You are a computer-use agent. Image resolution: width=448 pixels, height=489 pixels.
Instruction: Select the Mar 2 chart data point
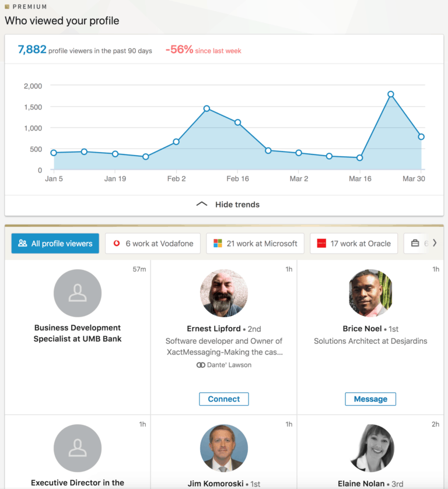coord(299,153)
